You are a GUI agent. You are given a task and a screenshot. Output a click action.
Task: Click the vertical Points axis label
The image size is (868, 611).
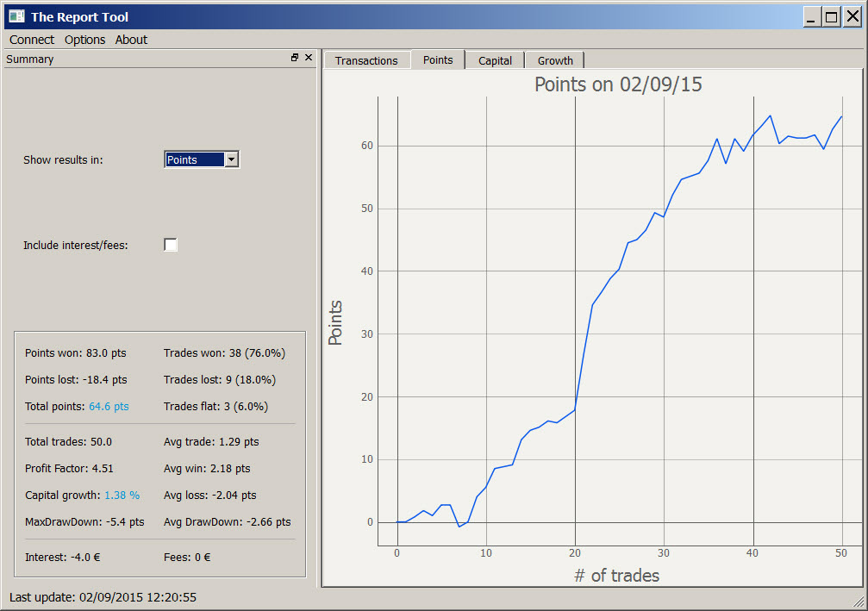(x=335, y=323)
